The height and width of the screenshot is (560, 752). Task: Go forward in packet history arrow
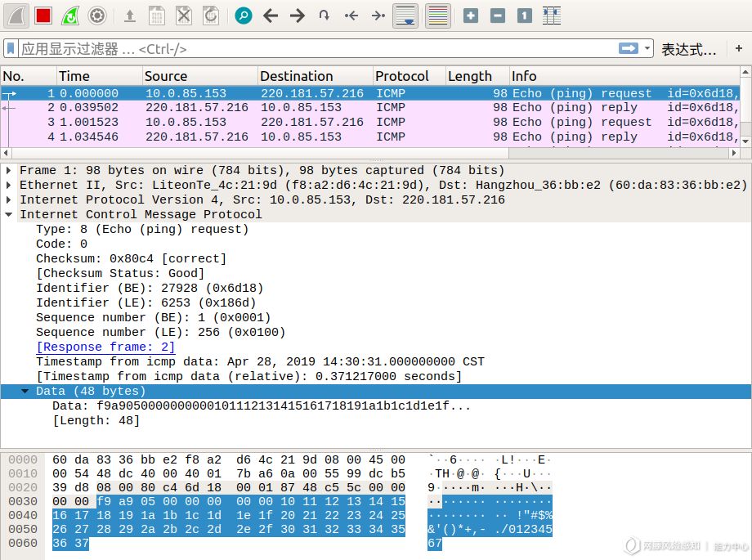(298, 16)
